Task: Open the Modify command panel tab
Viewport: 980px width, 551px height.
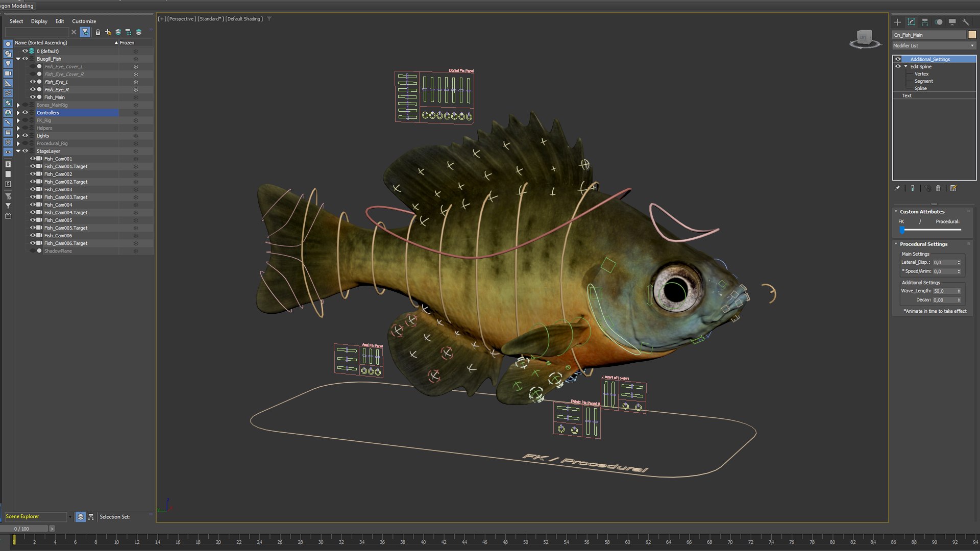Action: pos(911,22)
